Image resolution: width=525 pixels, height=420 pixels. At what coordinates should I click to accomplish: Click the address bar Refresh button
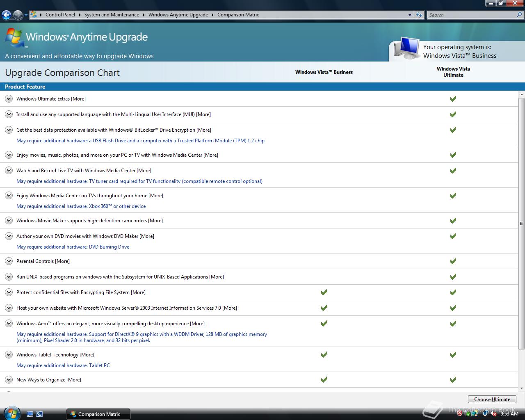pyautogui.click(x=419, y=15)
